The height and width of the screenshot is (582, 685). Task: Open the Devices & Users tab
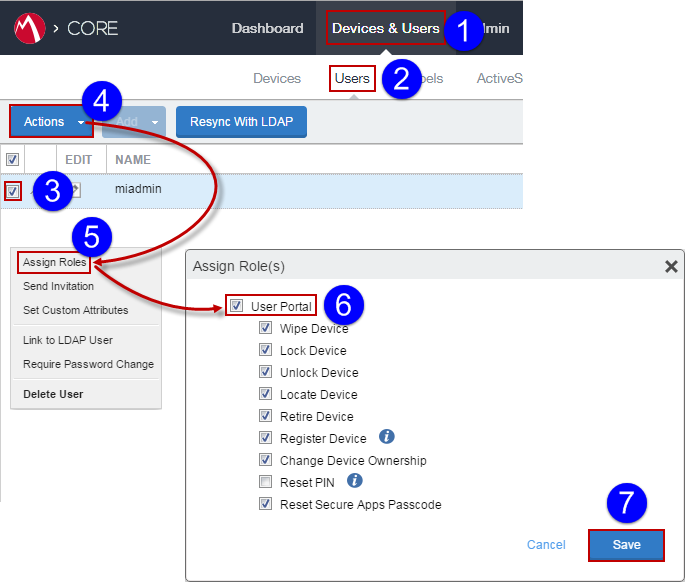(385, 28)
